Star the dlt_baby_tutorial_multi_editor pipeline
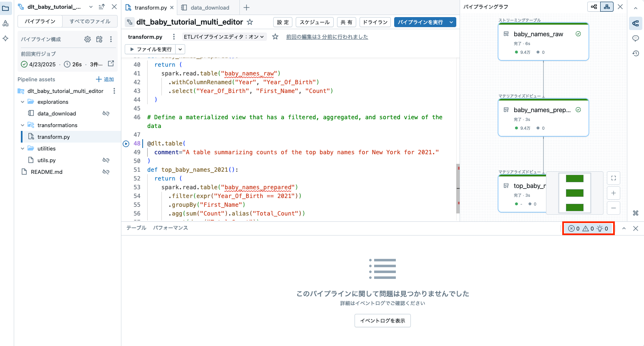644x346 pixels. point(249,22)
